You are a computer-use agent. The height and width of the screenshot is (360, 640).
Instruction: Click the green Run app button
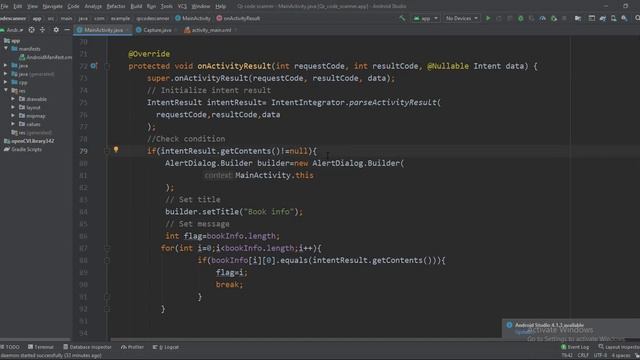click(x=488, y=18)
